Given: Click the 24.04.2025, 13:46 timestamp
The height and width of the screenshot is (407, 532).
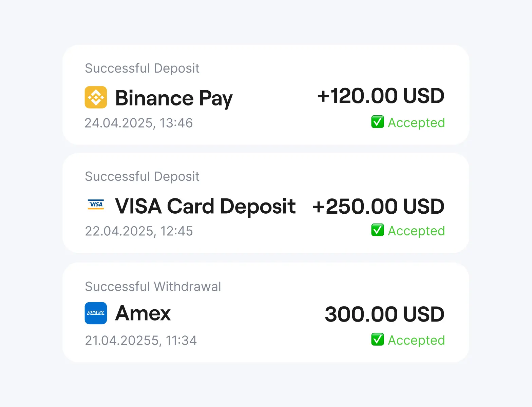Looking at the screenshot, I should coord(139,123).
